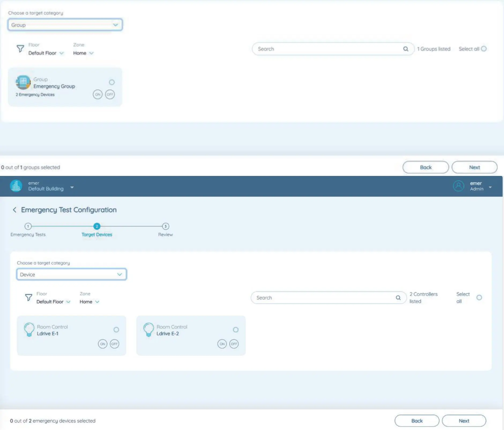Turn on Ldrive E-1 with ON icon

click(102, 344)
